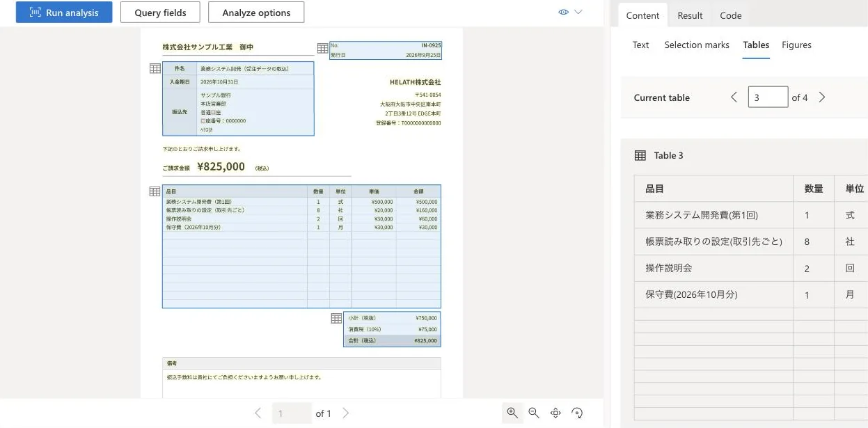The width and height of the screenshot is (868, 428).
Task: Switch to the Code tab
Action: point(731,15)
